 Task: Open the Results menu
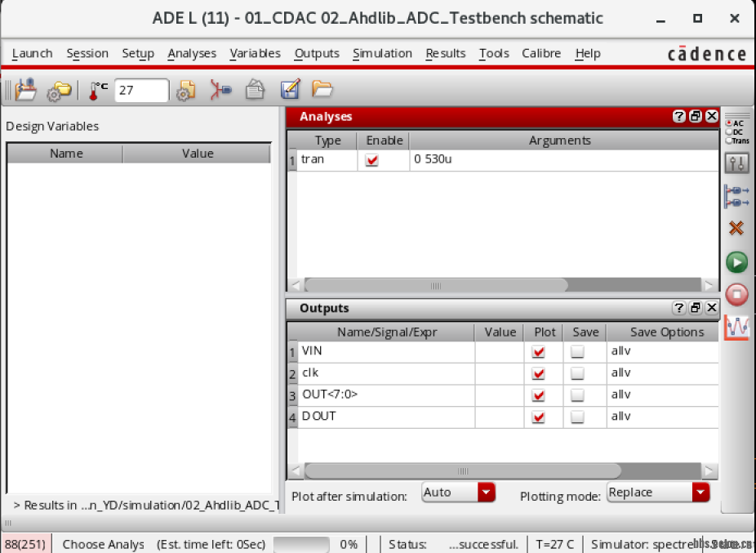(x=446, y=53)
